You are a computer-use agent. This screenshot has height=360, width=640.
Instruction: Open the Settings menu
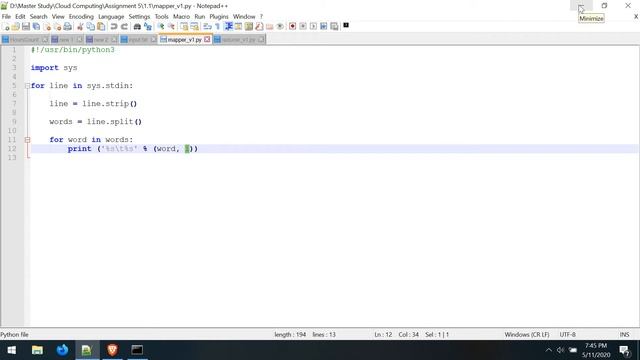pyautogui.click(x=139, y=17)
